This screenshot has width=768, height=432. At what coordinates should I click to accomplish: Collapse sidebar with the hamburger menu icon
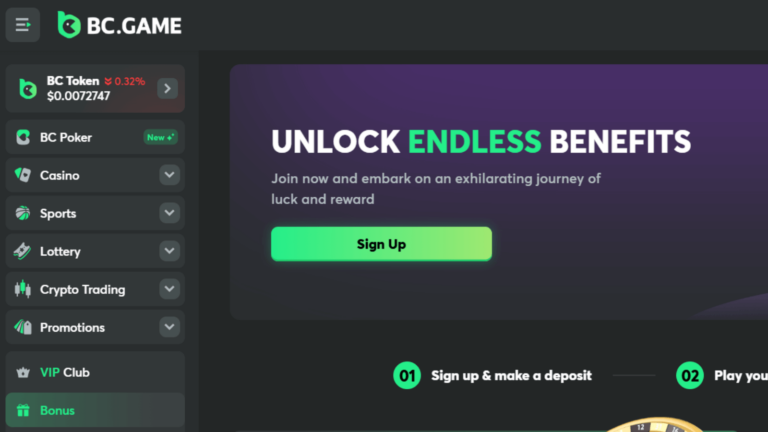[23, 24]
